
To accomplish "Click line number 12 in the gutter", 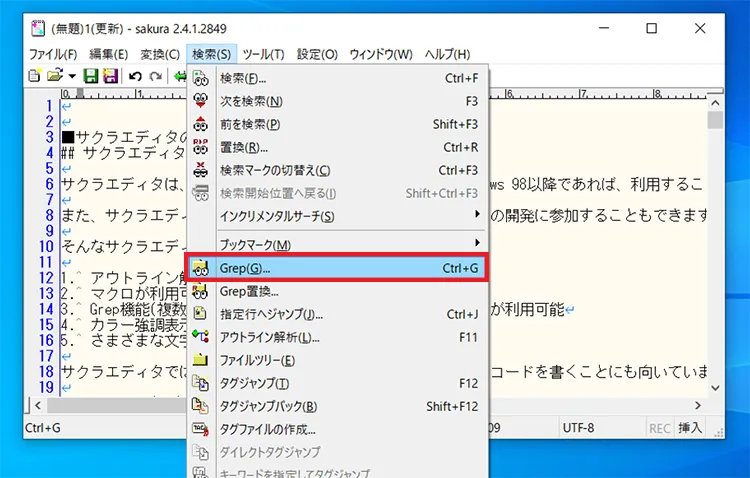I will (46, 278).
